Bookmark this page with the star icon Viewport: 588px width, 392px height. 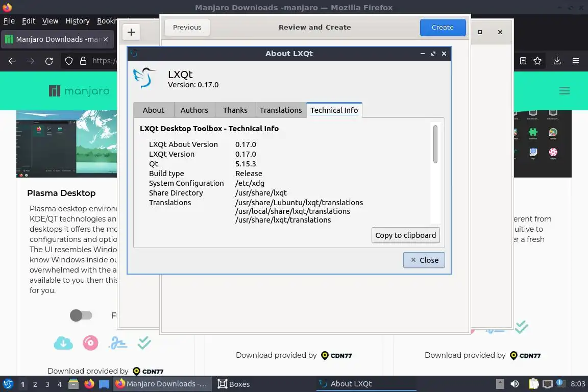[537, 61]
